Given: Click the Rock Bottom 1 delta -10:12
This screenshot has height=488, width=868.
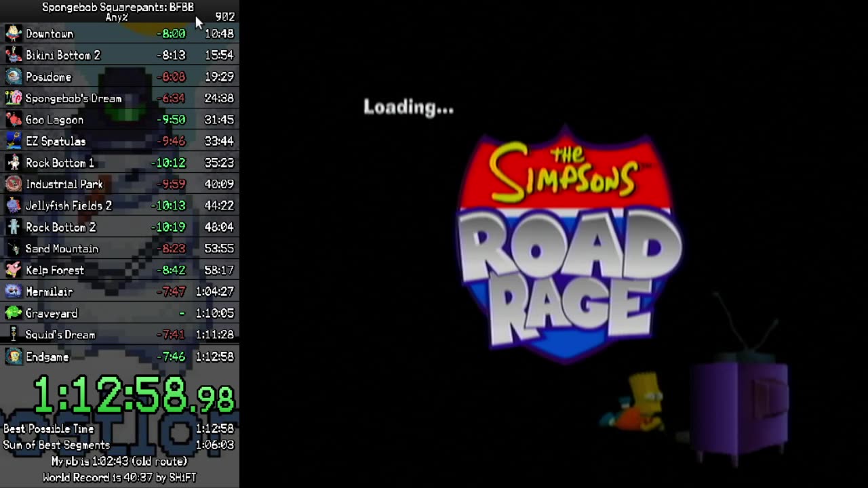Looking at the screenshot, I should point(168,163).
